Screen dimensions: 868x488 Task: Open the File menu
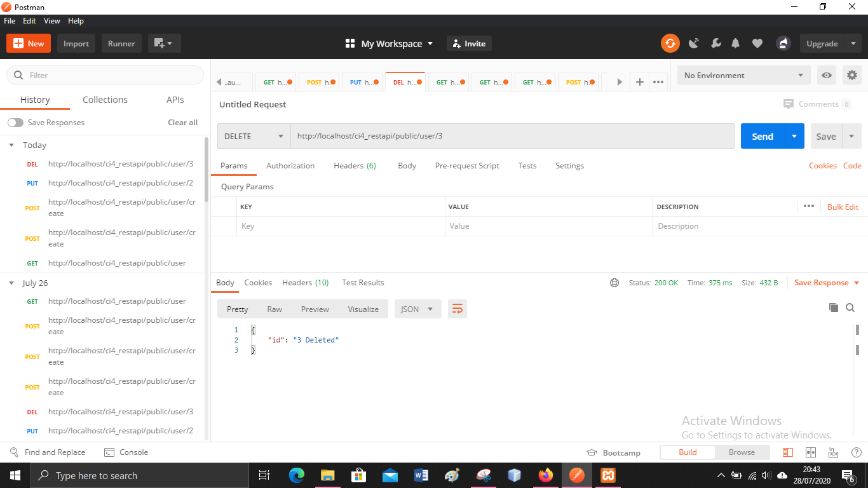tap(10, 21)
